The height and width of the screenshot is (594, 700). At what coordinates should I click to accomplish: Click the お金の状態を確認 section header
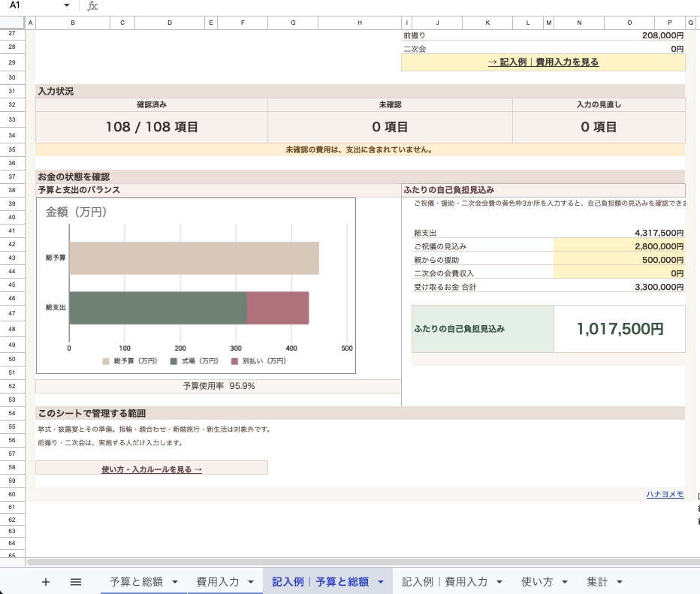coord(360,176)
